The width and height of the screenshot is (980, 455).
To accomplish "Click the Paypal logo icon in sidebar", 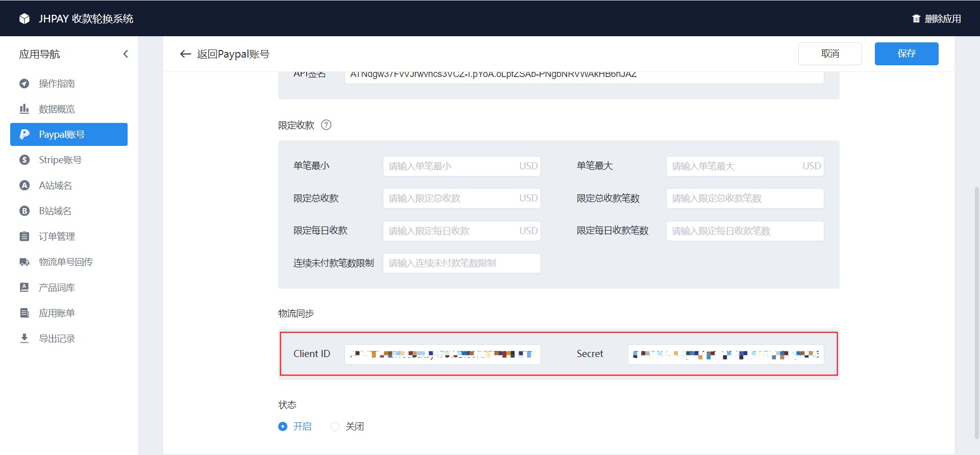I will click(x=24, y=134).
